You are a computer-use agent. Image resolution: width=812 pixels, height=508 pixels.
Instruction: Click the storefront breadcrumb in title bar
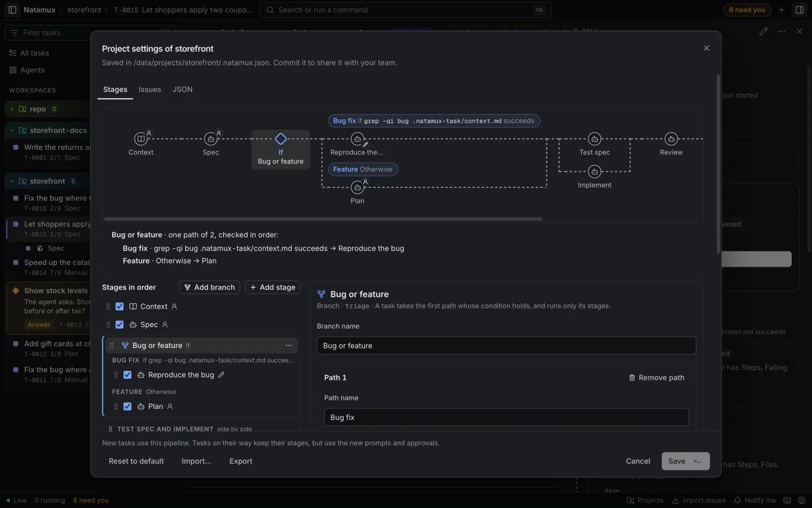84,10
